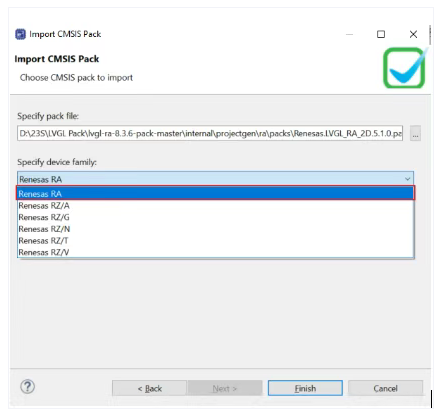
Task: Collapse the device family dropdown arrow
Action: pyautogui.click(x=408, y=179)
